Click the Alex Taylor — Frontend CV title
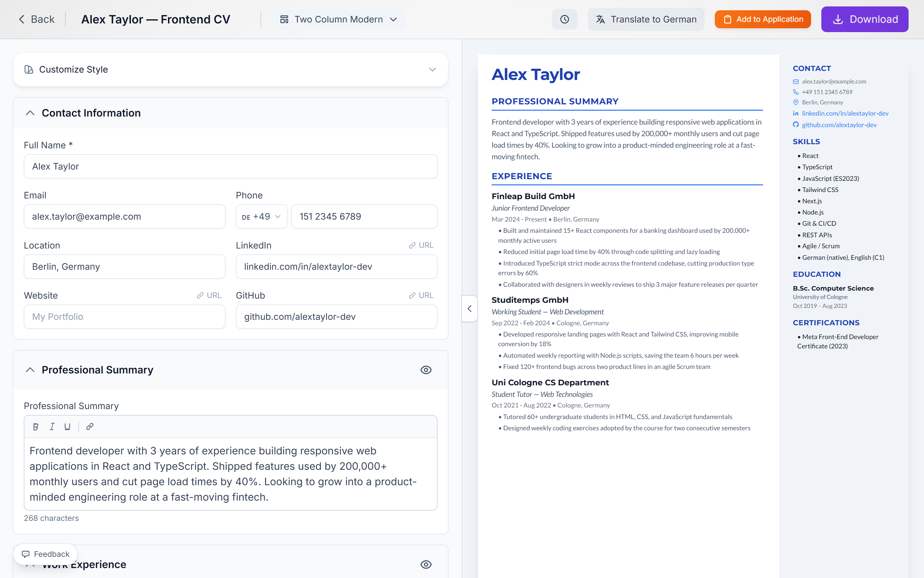924x578 pixels. (156, 19)
